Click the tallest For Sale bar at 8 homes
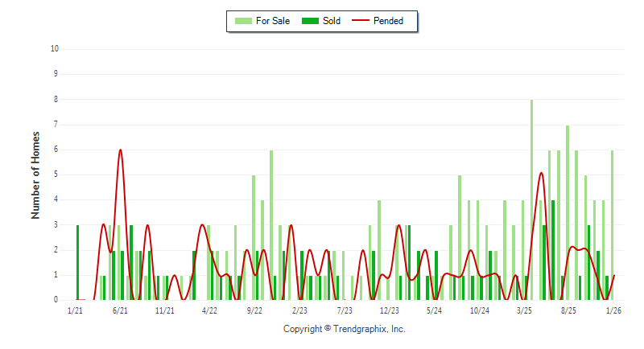The image size is (644, 349). [531, 199]
